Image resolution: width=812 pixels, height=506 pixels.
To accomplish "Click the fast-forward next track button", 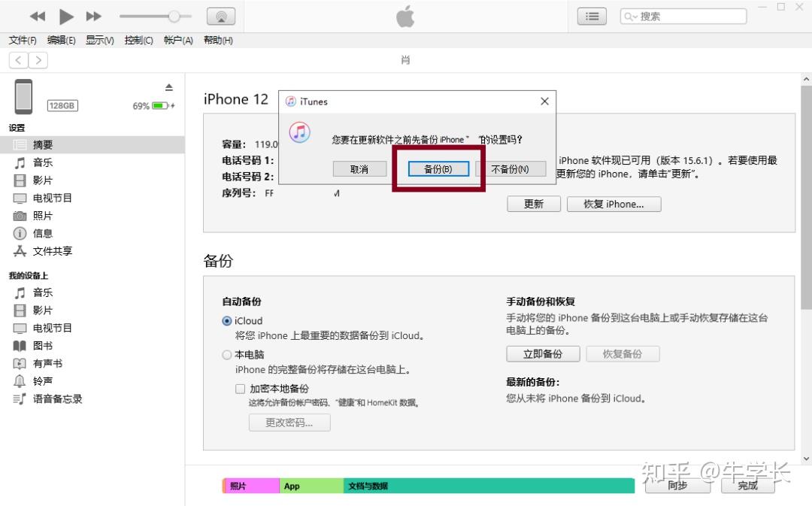I will pos(94,17).
